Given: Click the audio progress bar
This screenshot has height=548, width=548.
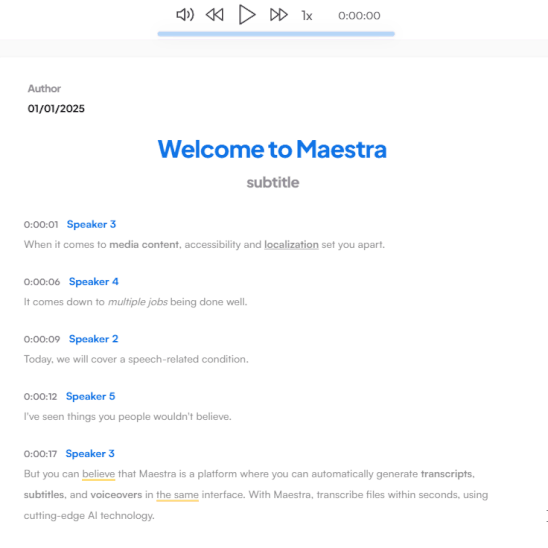Looking at the screenshot, I should 276,34.
